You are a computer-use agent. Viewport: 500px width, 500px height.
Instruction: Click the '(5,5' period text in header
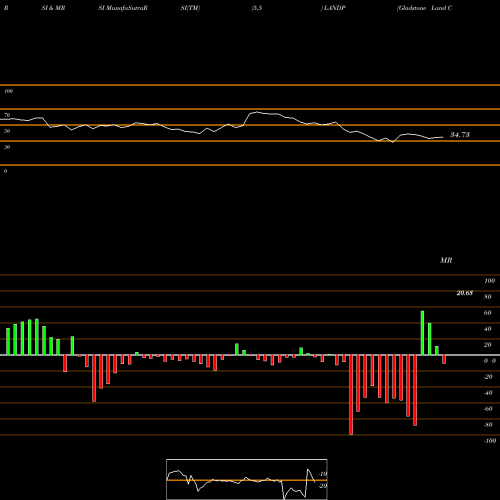[x=257, y=8]
